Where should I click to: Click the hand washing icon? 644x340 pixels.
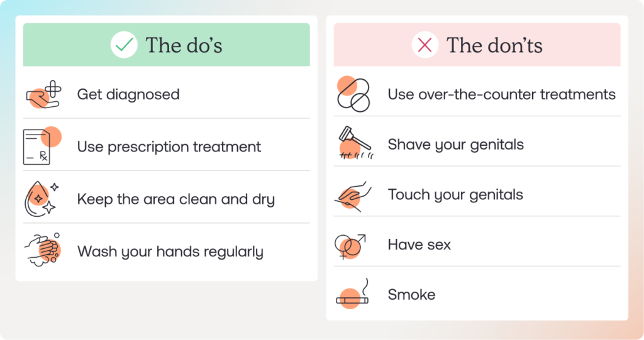click(43, 250)
